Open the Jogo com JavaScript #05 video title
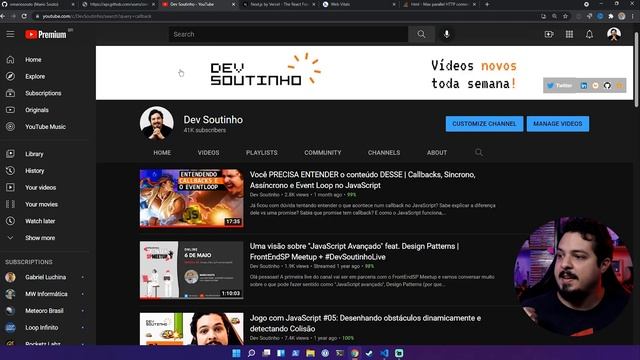 click(x=365, y=323)
